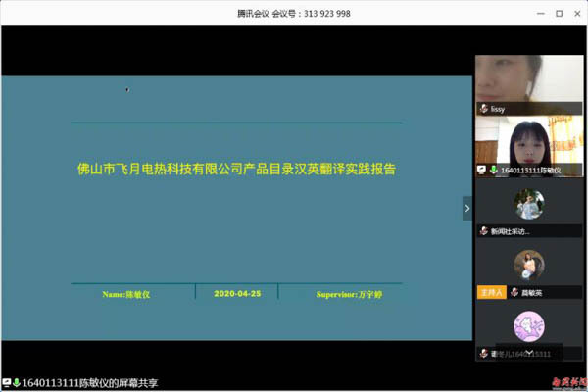Click the green mic icon in bottom status bar
Image resolution: width=588 pixels, height=392 pixels.
pyautogui.click(x=17, y=382)
